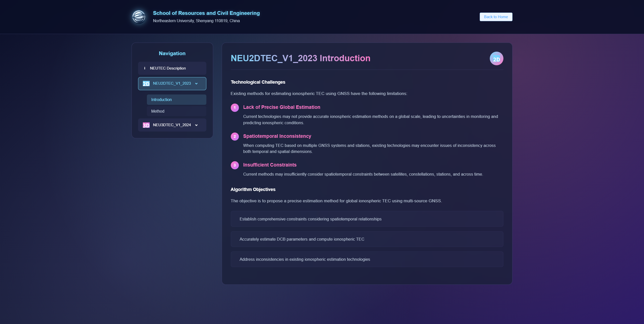Click the 2D icon in navigation
The image size is (644, 324).
click(146, 84)
